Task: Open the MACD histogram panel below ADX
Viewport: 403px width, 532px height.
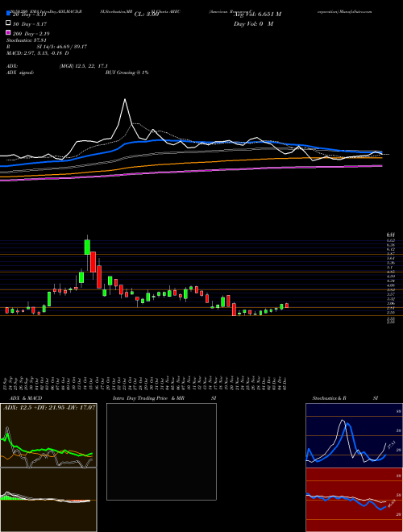Action: pyautogui.click(x=48, y=500)
